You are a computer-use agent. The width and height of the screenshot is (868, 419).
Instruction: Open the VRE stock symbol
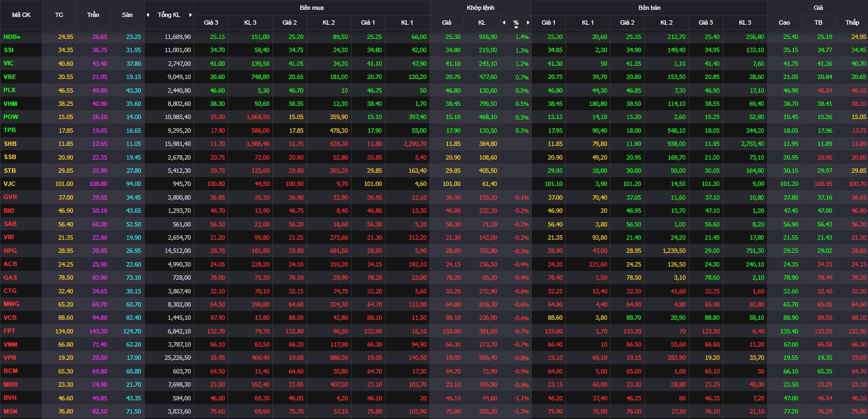click(10, 77)
